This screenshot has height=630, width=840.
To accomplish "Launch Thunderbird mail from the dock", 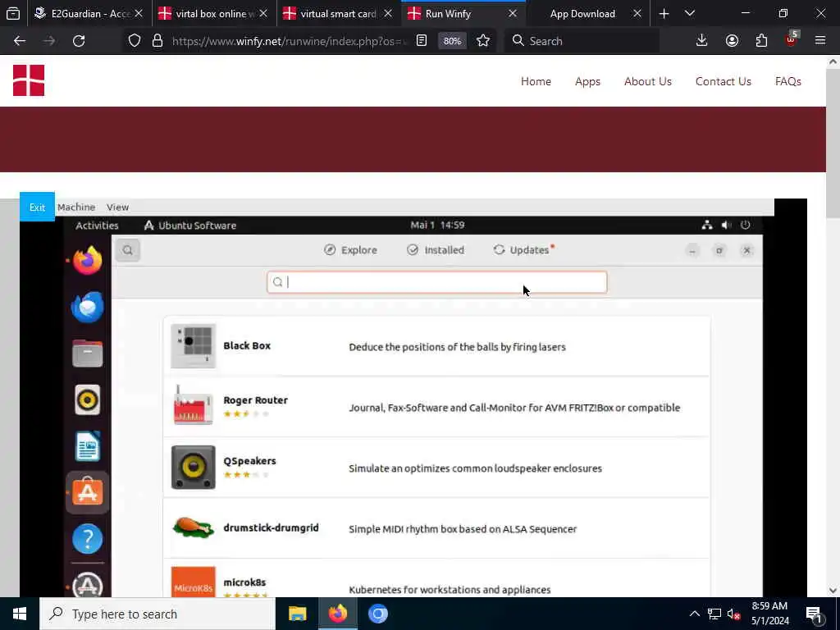I will (87, 307).
